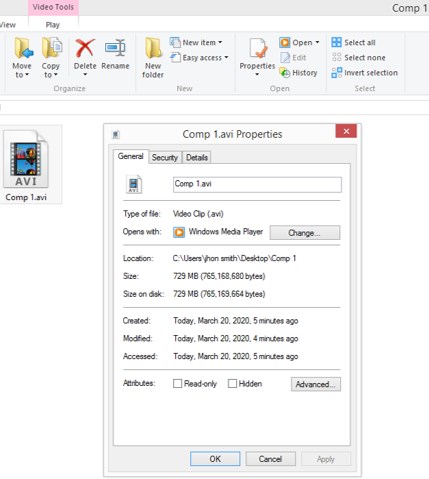Open the Play ribbon tab
The width and height of the screenshot is (429, 479).
(x=53, y=25)
